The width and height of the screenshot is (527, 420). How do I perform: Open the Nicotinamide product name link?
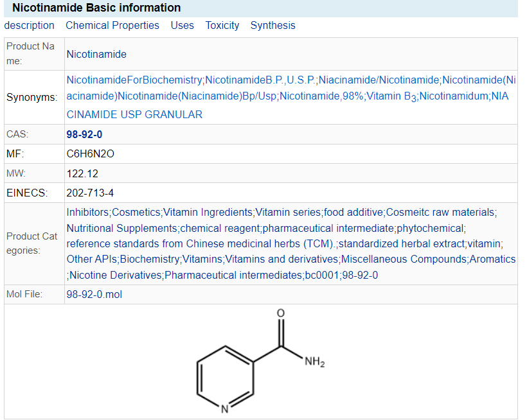(96, 54)
